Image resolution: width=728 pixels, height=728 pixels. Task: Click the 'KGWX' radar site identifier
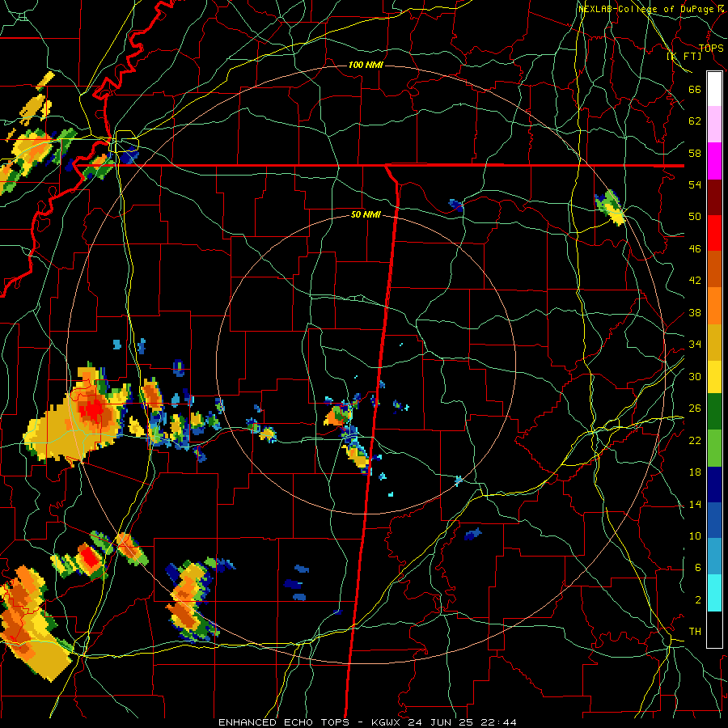tap(387, 722)
